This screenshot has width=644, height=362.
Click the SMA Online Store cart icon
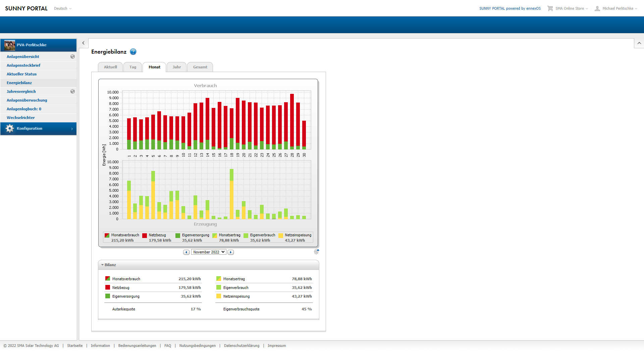point(550,8)
